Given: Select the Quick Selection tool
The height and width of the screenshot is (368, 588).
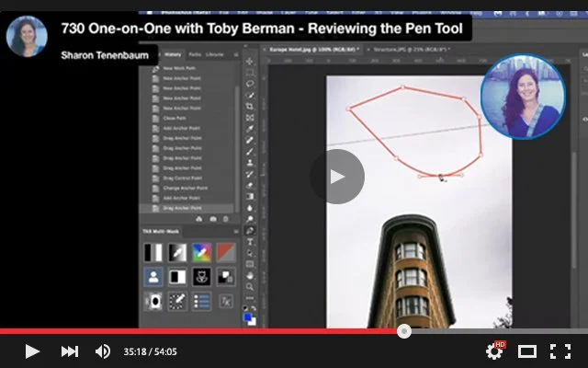Looking at the screenshot, I should pyautogui.click(x=250, y=95).
